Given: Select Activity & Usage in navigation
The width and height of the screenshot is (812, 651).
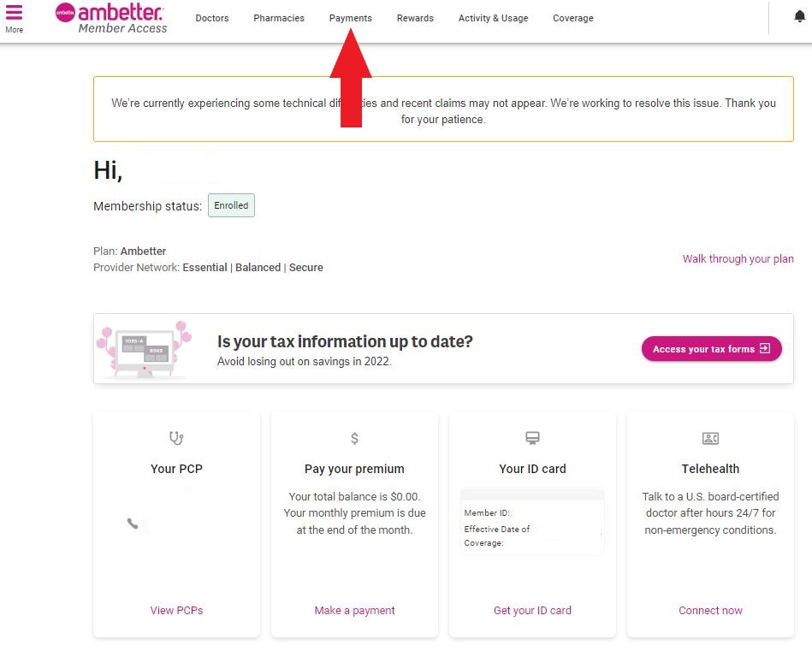Looking at the screenshot, I should pos(493,18).
